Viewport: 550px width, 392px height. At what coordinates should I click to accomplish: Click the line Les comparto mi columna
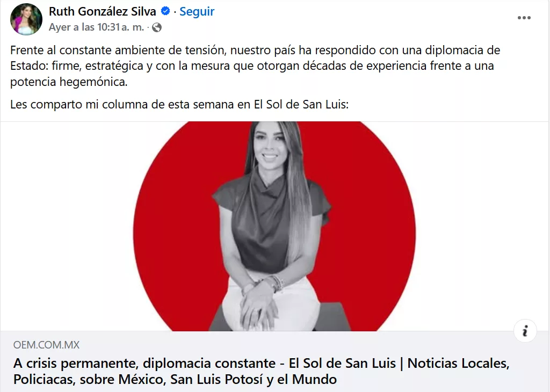(x=179, y=105)
